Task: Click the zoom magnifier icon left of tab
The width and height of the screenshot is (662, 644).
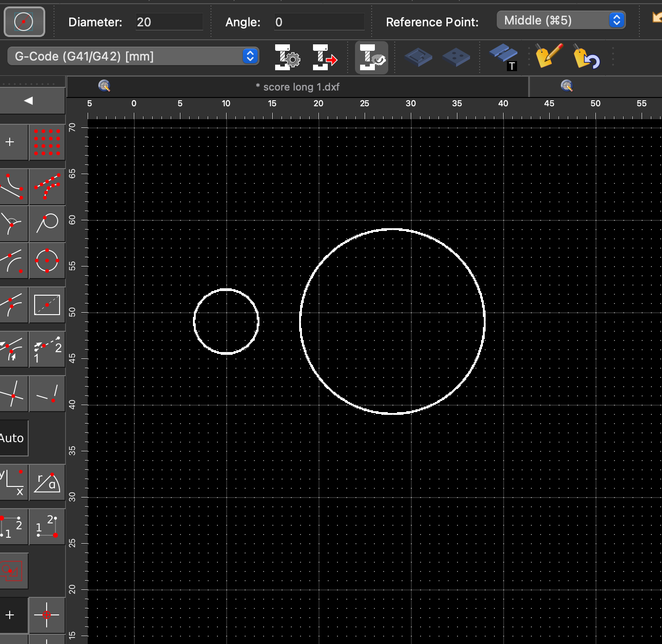Action: click(104, 86)
